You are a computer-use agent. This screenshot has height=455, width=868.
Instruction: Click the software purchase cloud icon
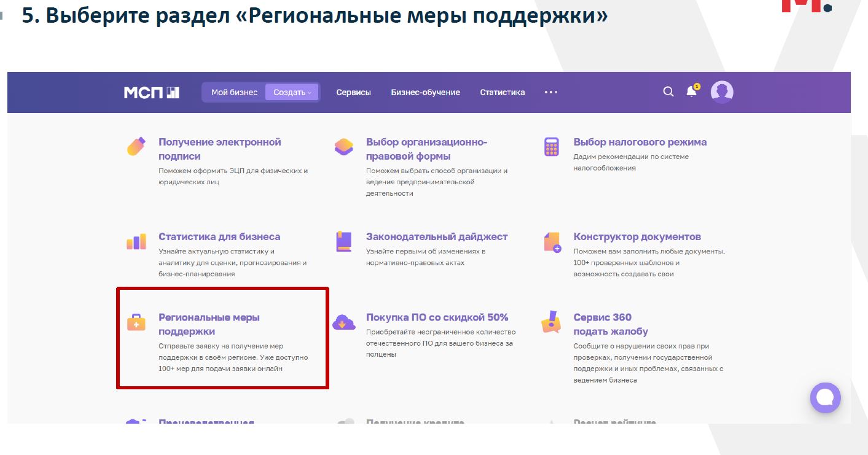[x=343, y=322]
